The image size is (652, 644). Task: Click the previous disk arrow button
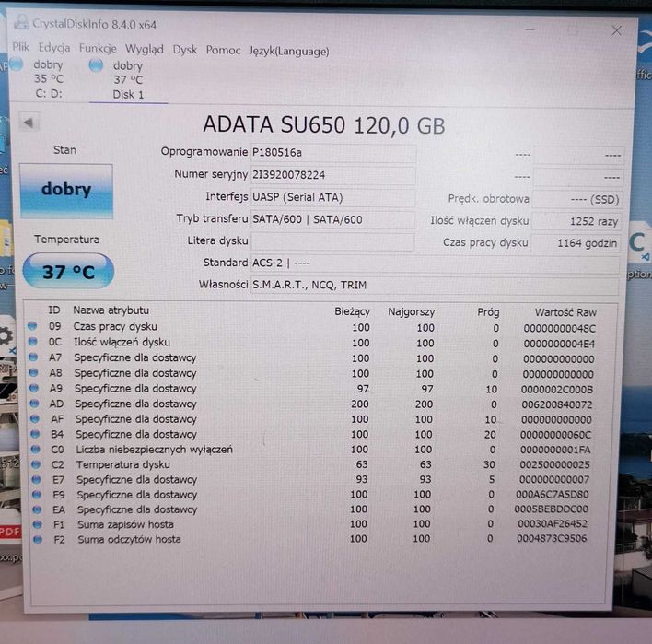(29, 123)
